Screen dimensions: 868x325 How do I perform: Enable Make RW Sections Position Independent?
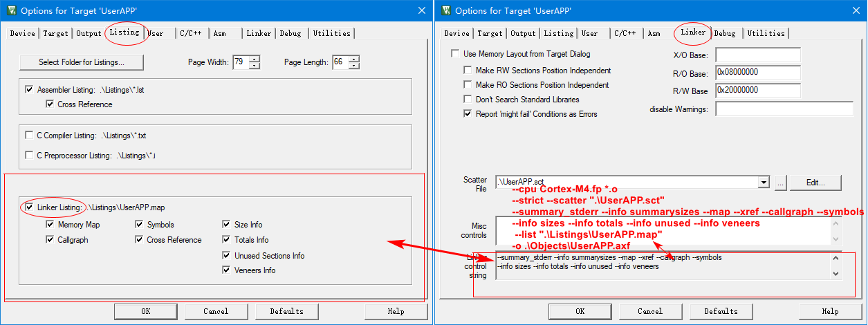tap(468, 71)
